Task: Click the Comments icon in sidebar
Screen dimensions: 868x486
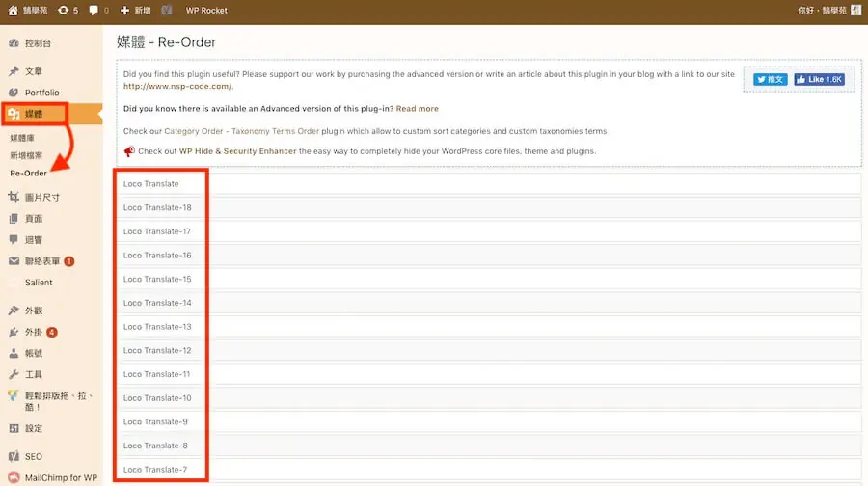Action: coord(14,240)
